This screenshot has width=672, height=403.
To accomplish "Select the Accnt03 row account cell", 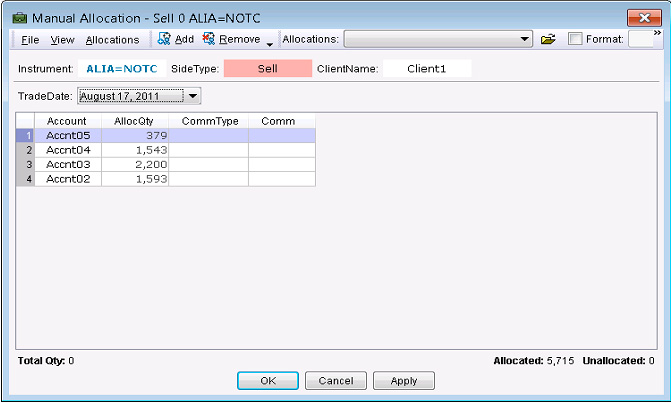I will click(x=67, y=163).
